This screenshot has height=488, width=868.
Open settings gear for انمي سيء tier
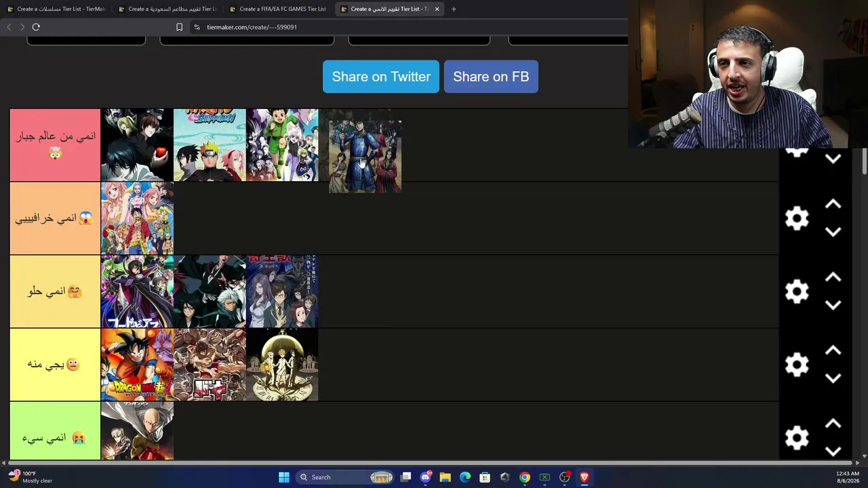click(x=797, y=438)
